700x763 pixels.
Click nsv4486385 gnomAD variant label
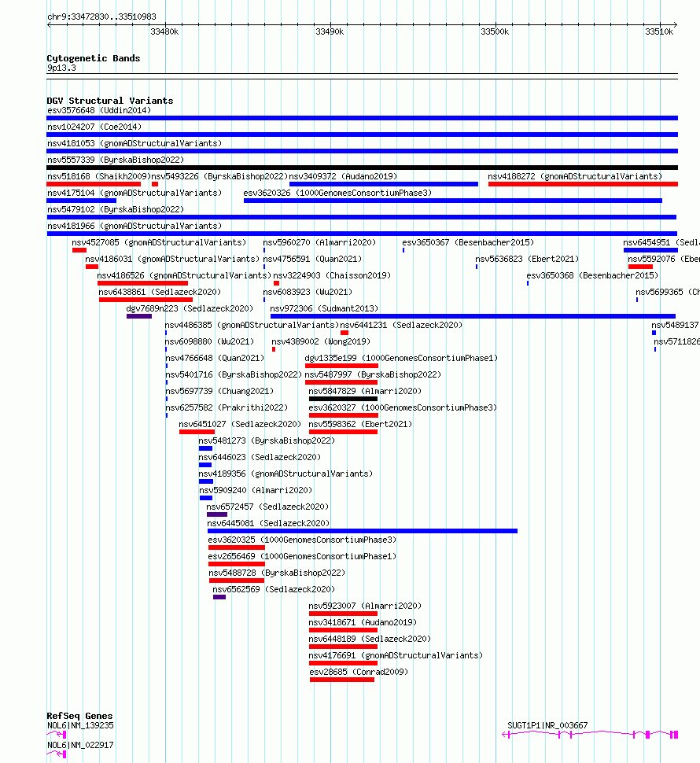pos(252,326)
